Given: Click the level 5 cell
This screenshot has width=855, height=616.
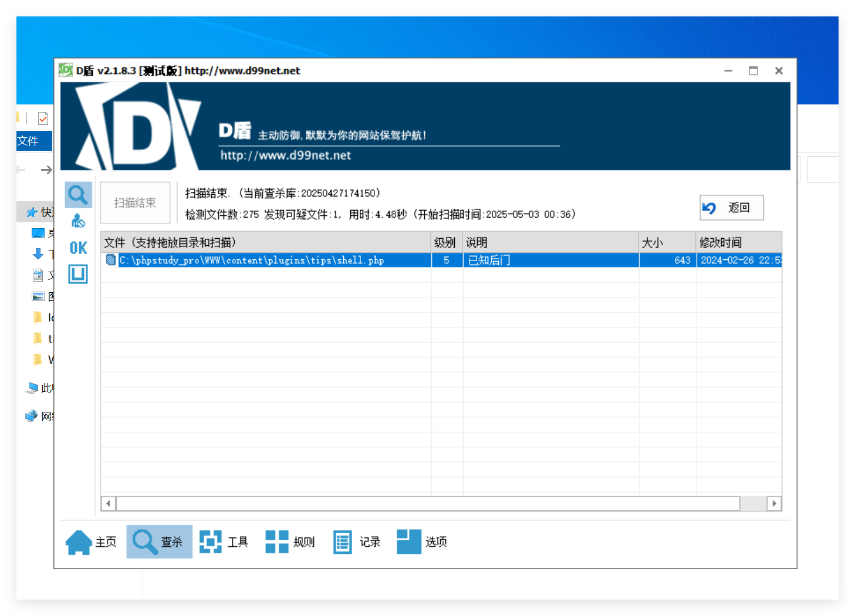Looking at the screenshot, I should pyautogui.click(x=447, y=260).
